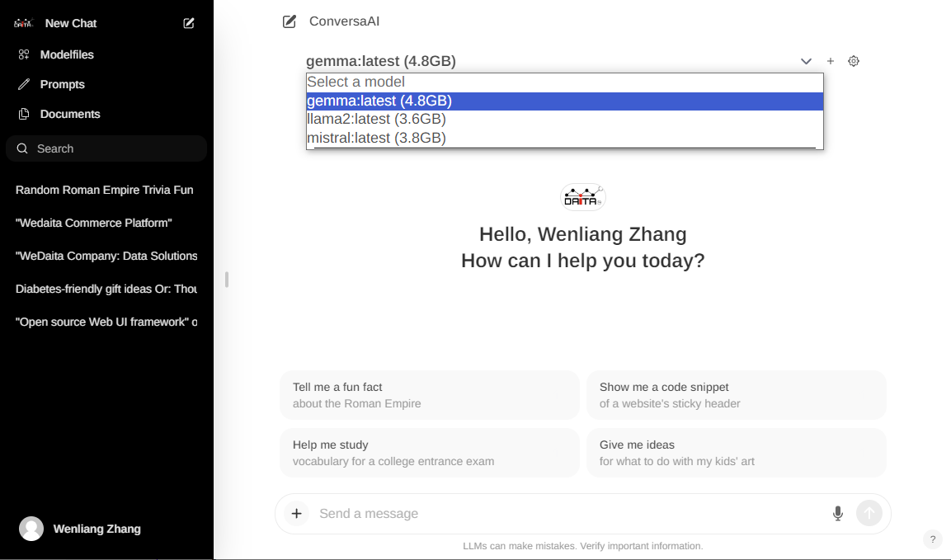
Task: Add another model using the plus icon
Action: [830, 61]
